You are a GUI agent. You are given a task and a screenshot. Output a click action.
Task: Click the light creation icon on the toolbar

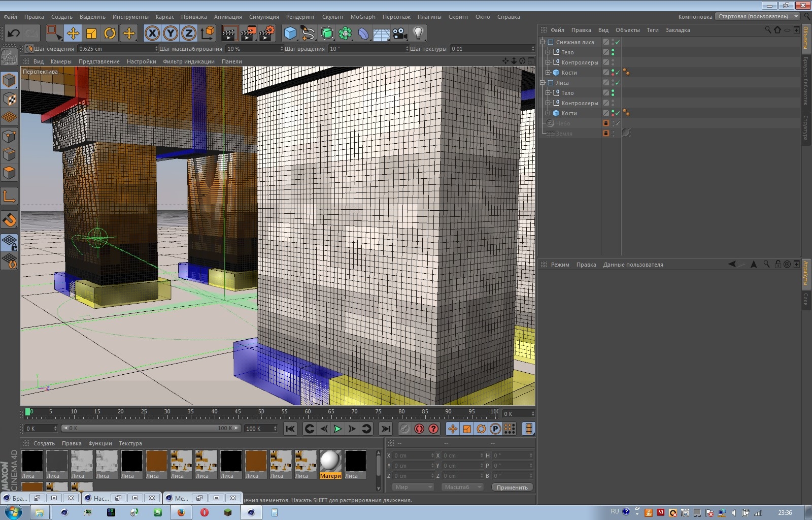[417, 33]
